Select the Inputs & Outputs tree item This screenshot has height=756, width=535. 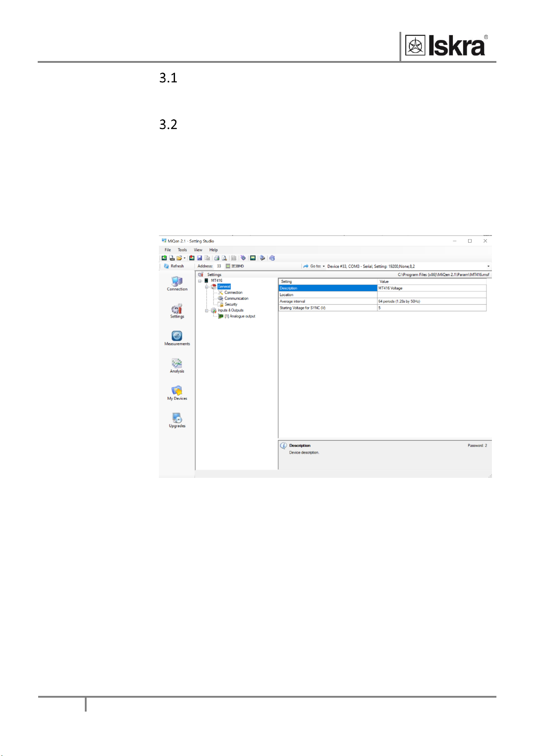pyautogui.click(x=231, y=310)
